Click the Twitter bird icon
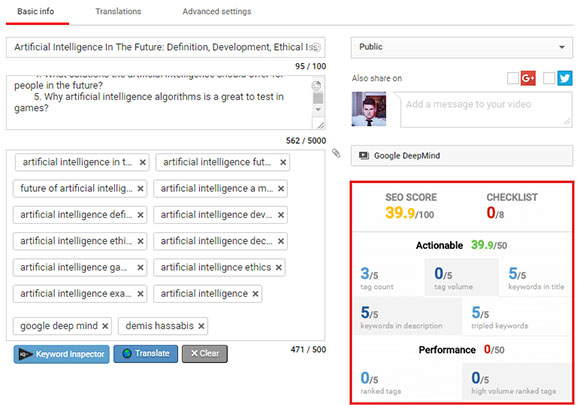580x405 pixels. pyautogui.click(x=564, y=78)
